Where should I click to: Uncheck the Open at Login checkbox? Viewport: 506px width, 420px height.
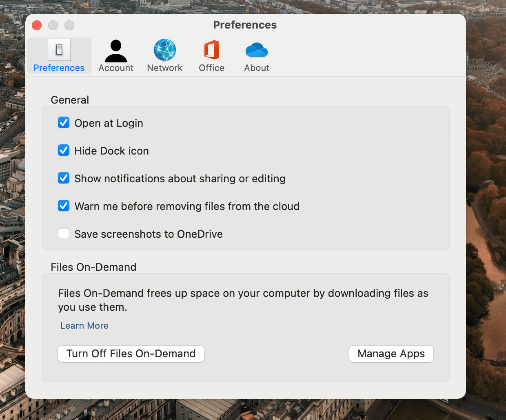(64, 123)
